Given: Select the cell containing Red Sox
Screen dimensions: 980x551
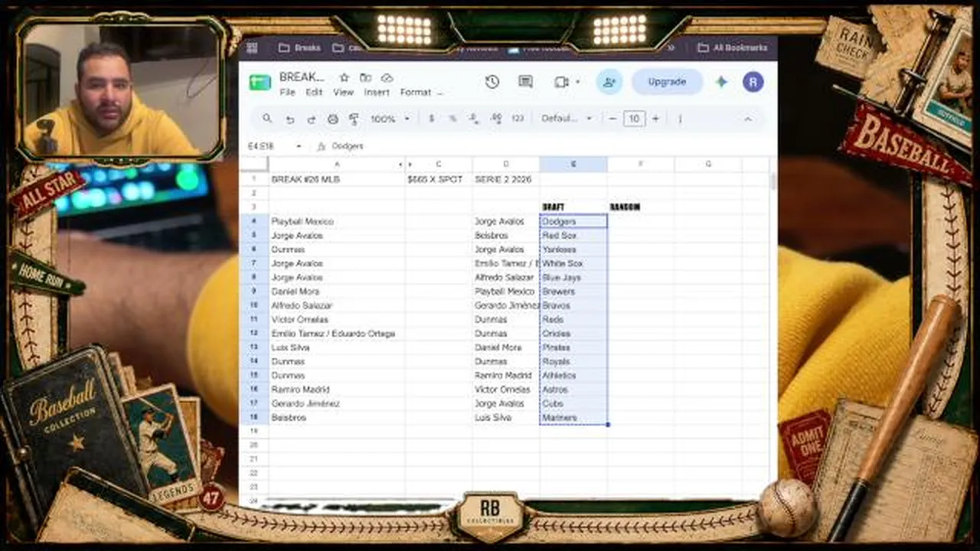Looking at the screenshot, I should click(573, 236).
